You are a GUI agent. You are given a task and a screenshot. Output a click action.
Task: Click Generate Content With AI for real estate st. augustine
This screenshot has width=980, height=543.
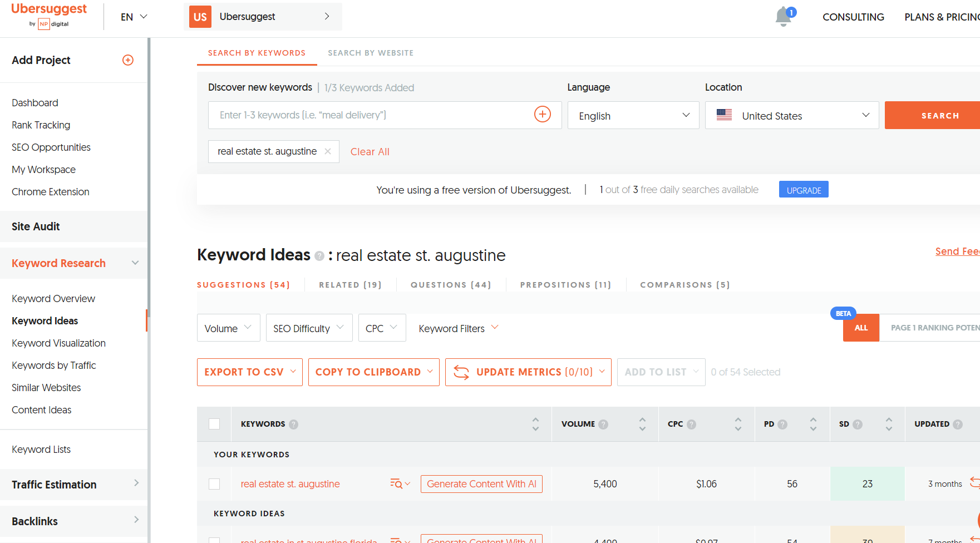pos(481,484)
